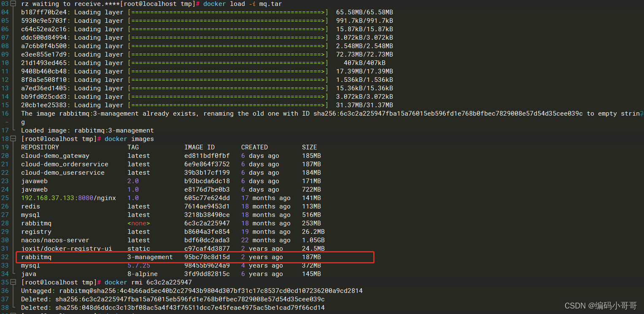The image size is (644, 314).
Task: Click the registry repository name
Action: [x=36, y=232]
